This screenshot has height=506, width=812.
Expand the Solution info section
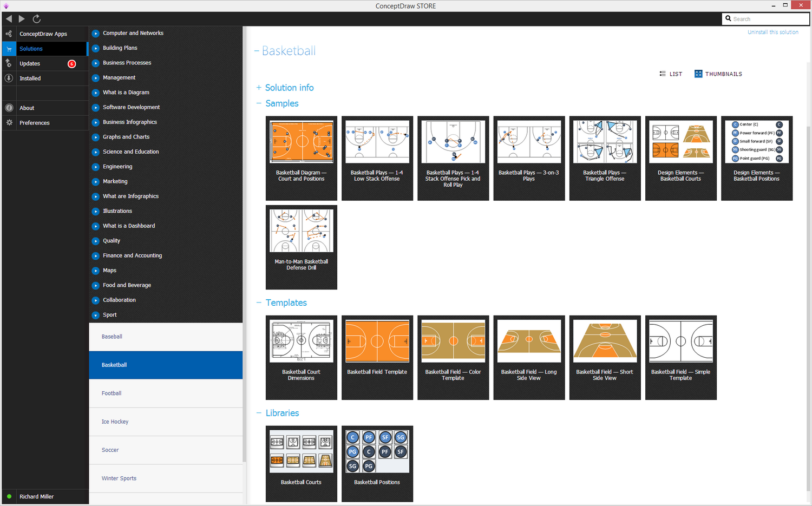coord(259,88)
